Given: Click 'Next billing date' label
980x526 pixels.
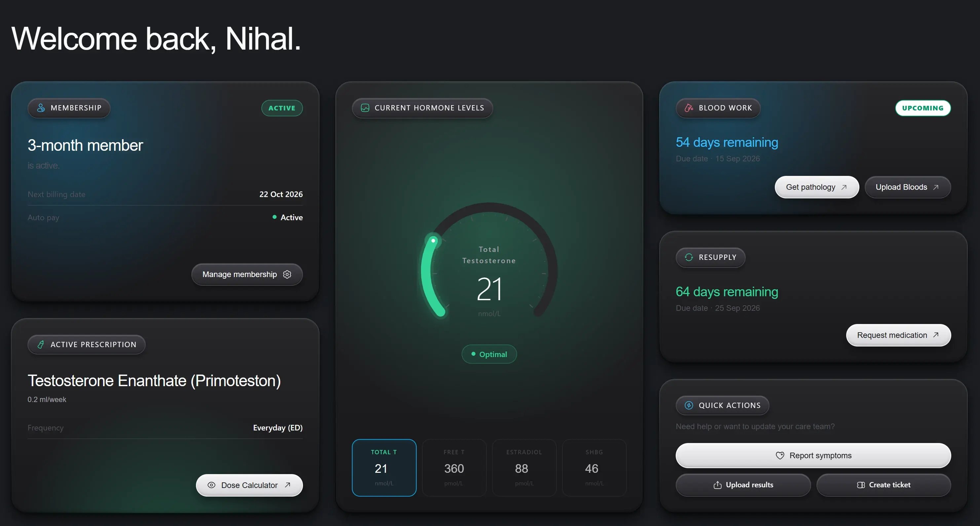Looking at the screenshot, I should 56,194.
